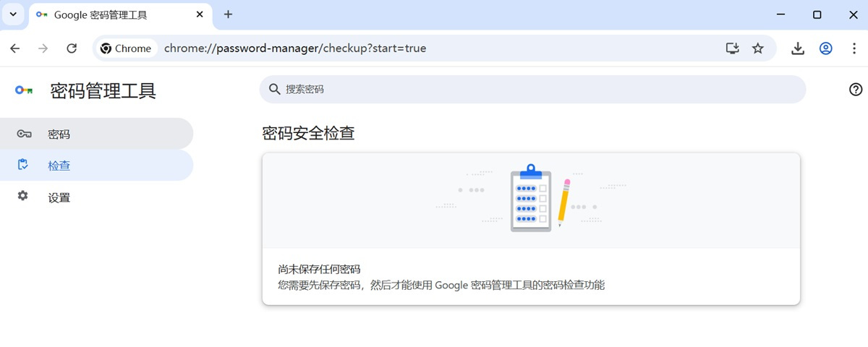Focus the address bar URL text
This screenshot has height=347, width=868.
[x=295, y=48]
